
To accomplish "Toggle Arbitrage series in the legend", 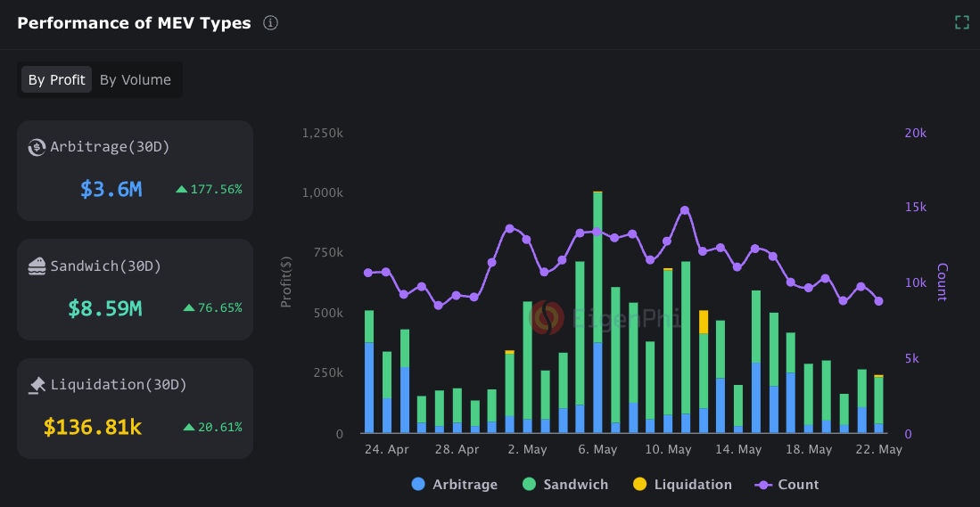I will pyautogui.click(x=454, y=485).
